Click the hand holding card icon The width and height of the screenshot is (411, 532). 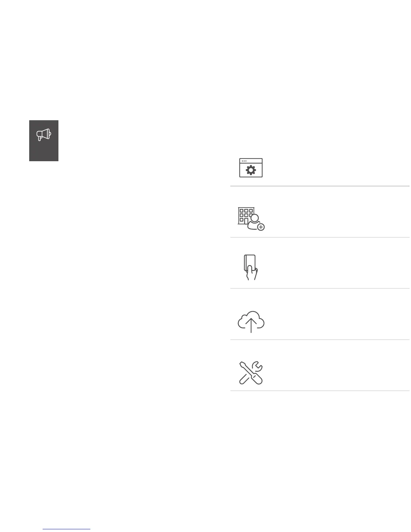click(x=250, y=267)
